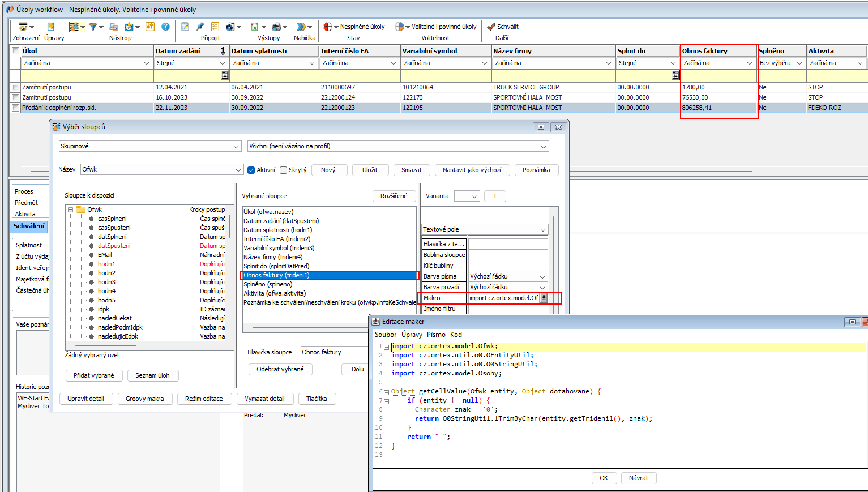
Task: Uncheck the Aktivní checkbox
Action: [x=251, y=170]
